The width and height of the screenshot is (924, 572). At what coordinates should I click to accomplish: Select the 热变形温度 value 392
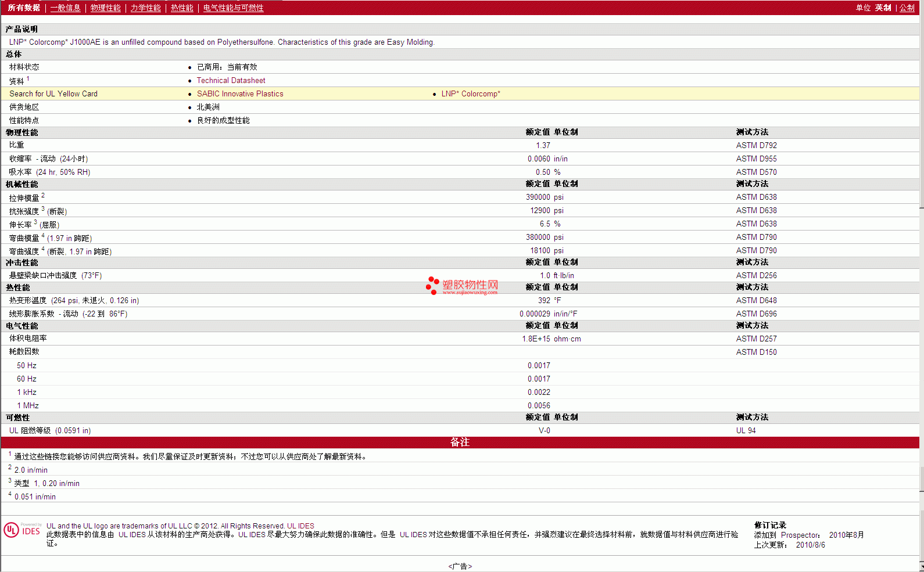544,301
